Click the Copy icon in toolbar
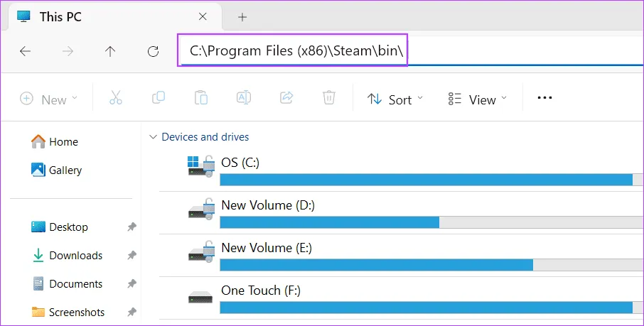Screen dimensions: 644x326 coord(159,99)
